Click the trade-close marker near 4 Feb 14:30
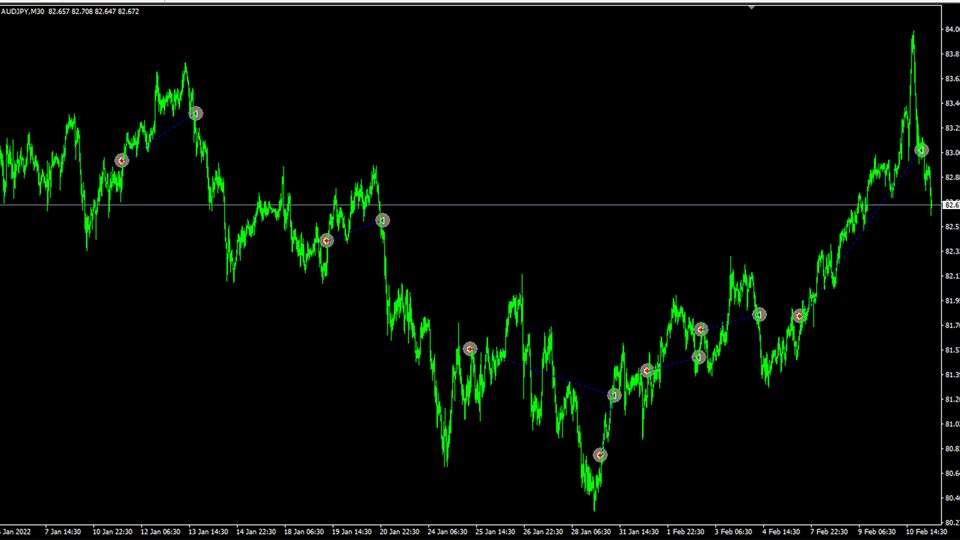 coord(759,314)
